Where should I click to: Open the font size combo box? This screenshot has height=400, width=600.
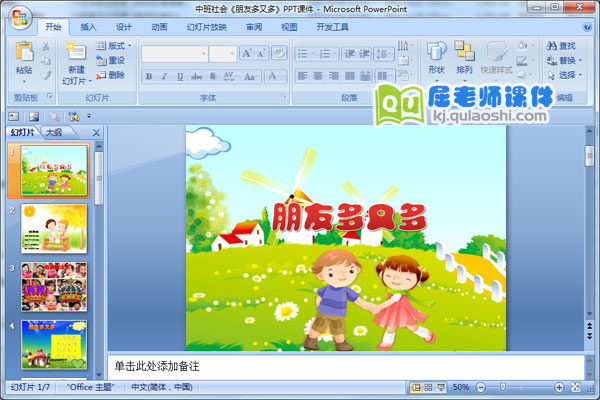(x=223, y=54)
